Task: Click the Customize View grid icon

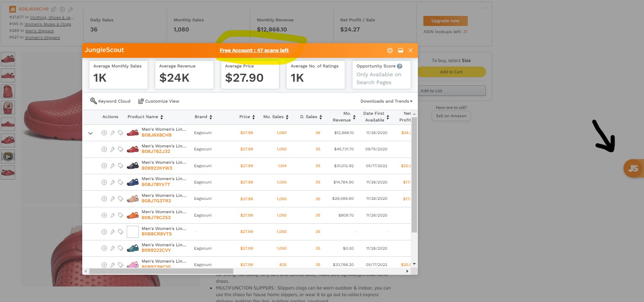Action: coord(141,101)
